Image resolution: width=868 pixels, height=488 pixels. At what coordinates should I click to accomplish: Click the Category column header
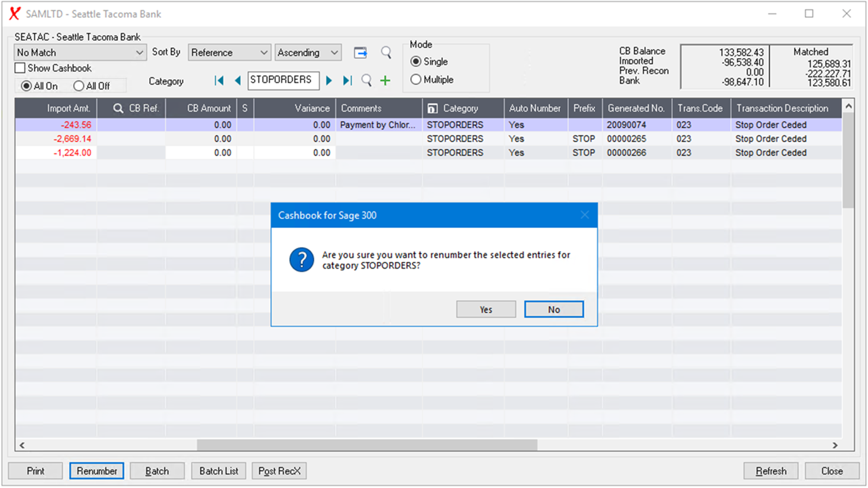click(460, 108)
